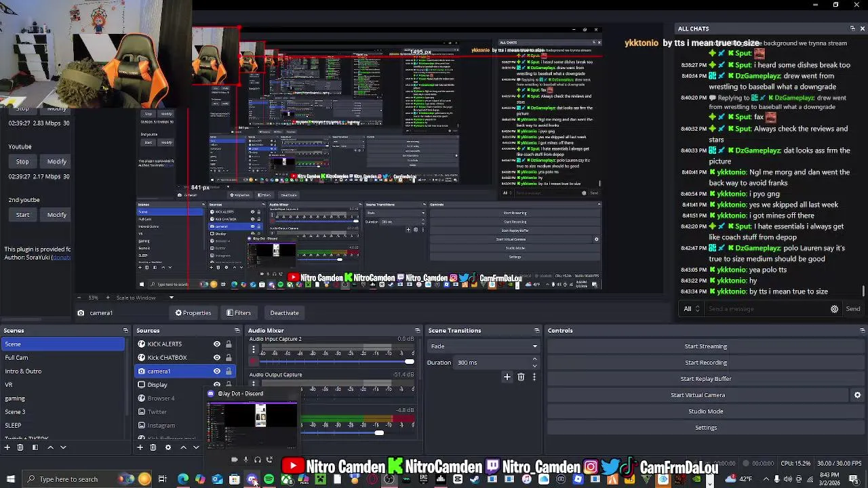868x488 pixels.
Task: Open the Windows Start menu
Action: pos(10,479)
